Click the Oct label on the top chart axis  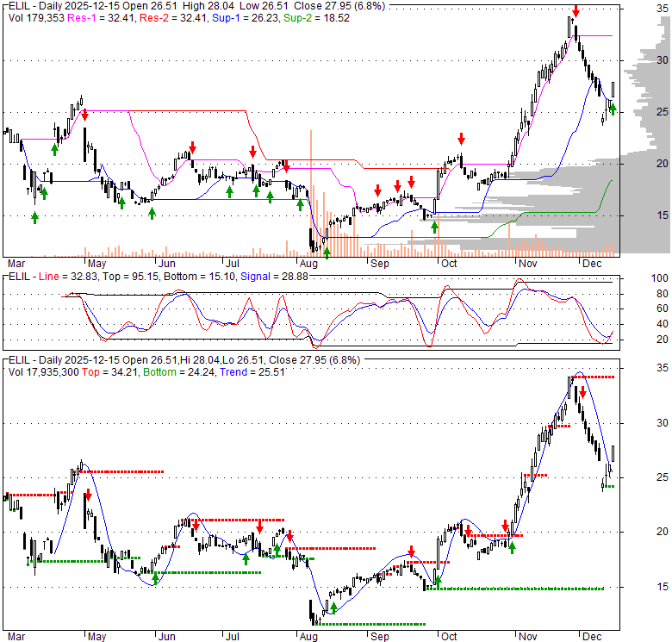[449, 263]
